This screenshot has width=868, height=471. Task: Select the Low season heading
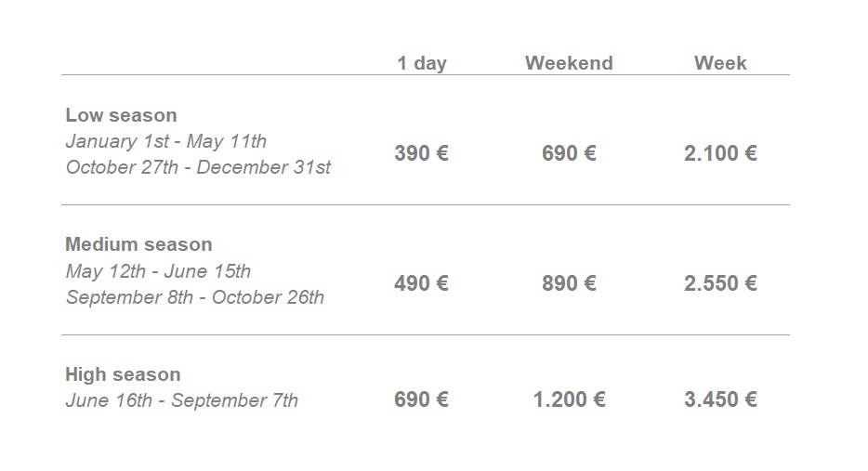[121, 115]
